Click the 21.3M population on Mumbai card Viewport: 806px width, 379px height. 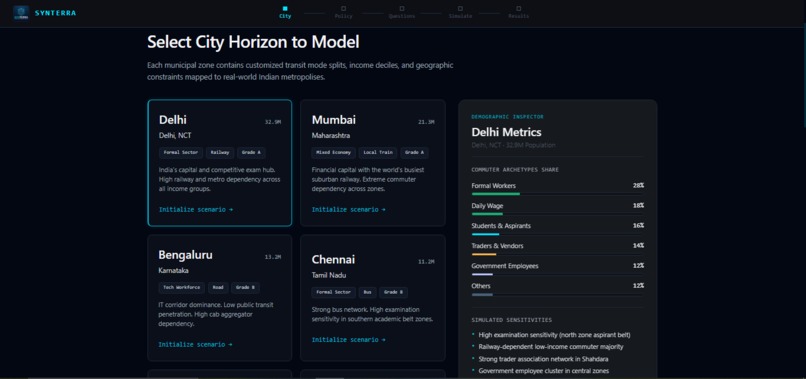[x=426, y=122]
